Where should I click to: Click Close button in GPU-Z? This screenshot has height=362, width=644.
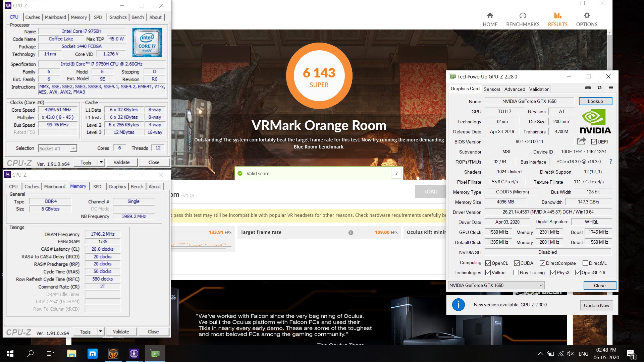(x=600, y=286)
